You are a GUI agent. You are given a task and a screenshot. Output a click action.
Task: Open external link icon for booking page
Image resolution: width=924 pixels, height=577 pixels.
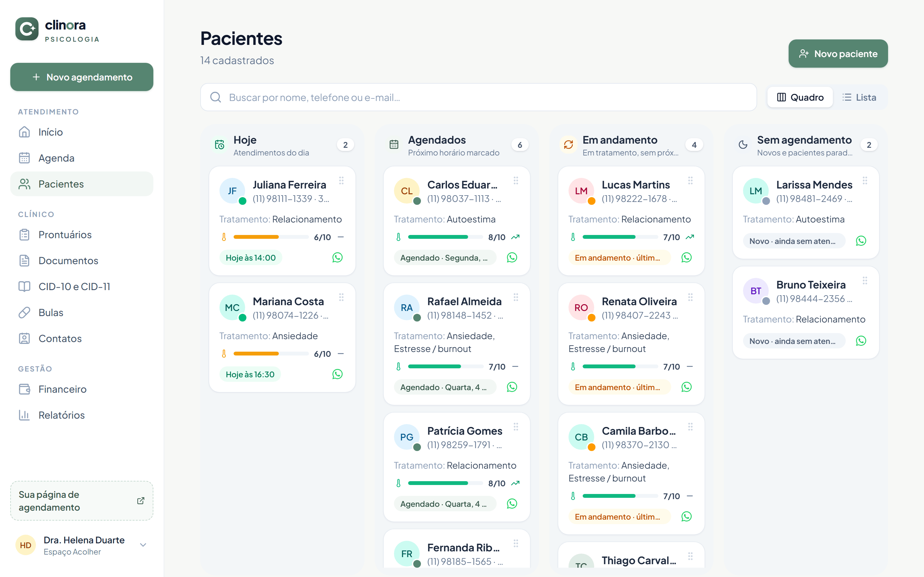coord(141,501)
